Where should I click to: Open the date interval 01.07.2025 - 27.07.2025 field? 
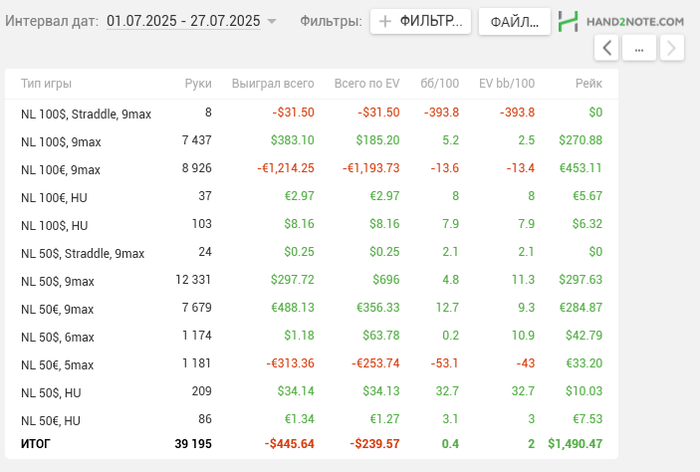click(x=183, y=21)
